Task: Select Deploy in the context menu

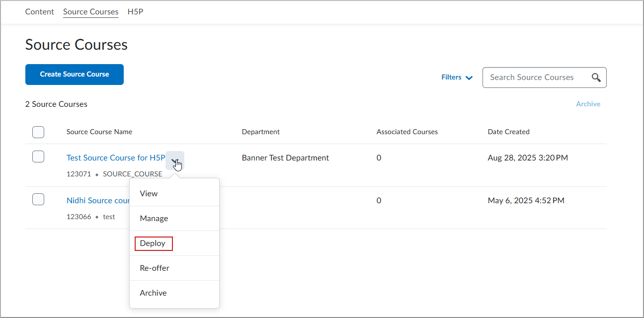Action: coord(174,243)
